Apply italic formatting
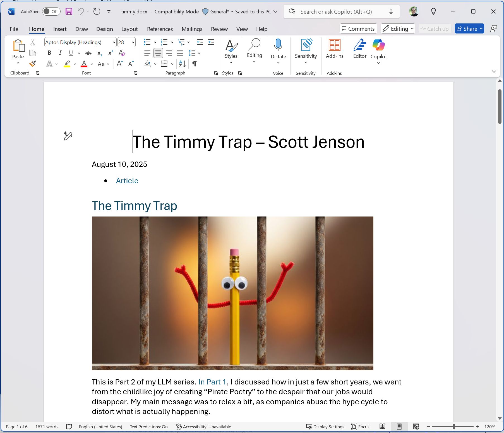Screen dimensions: 504x433 [x=60, y=52]
